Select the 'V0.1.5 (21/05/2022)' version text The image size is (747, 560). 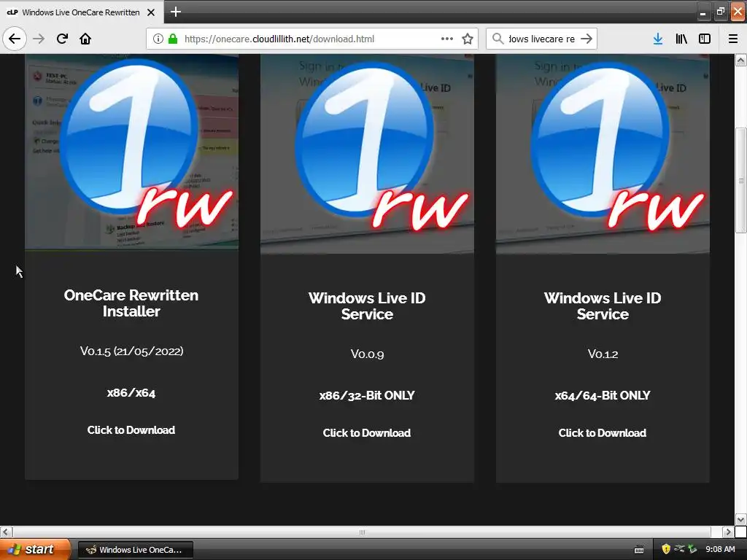click(x=131, y=351)
